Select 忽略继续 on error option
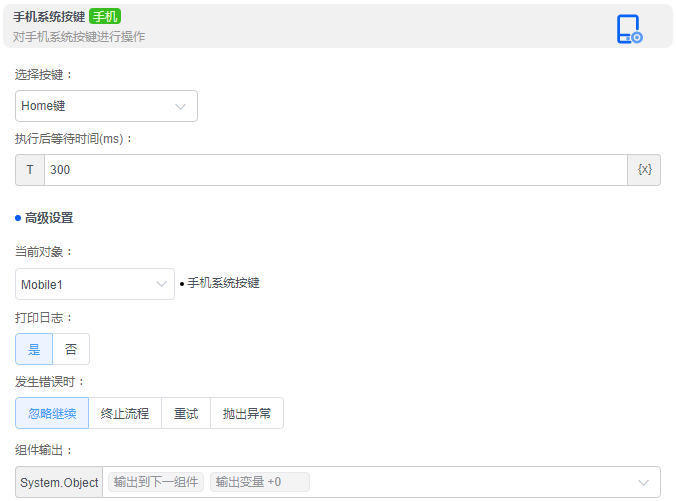Viewport: 676px width, 501px height. [x=52, y=413]
